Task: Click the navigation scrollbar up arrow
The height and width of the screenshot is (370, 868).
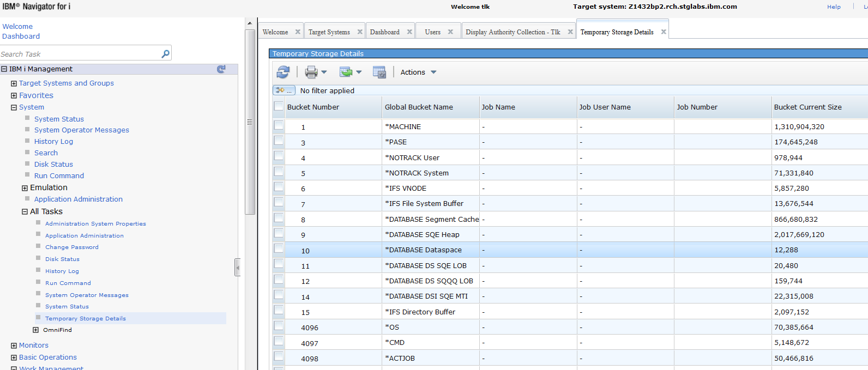Action: tap(250, 23)
